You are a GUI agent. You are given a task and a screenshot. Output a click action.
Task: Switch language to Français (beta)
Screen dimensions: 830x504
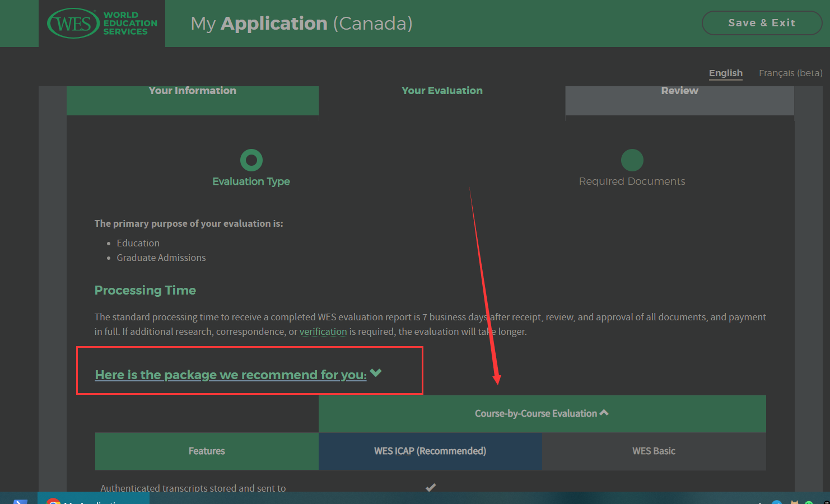click(790, 73)
